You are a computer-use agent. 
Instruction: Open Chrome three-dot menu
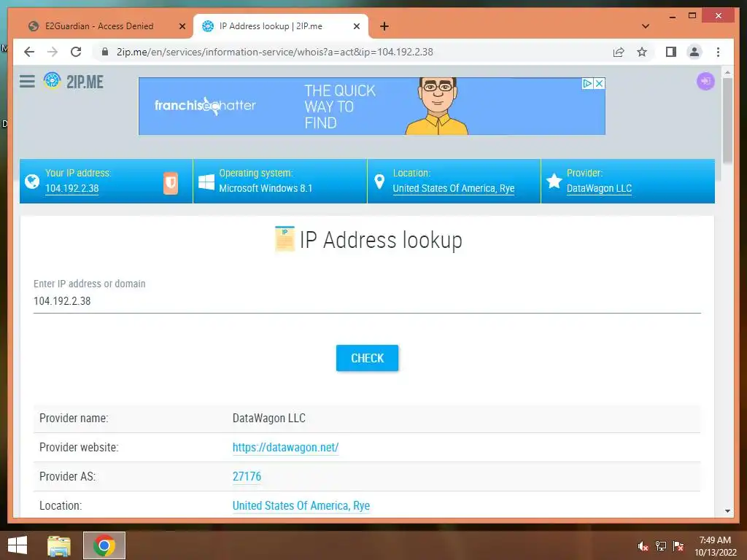pos(718,52)
